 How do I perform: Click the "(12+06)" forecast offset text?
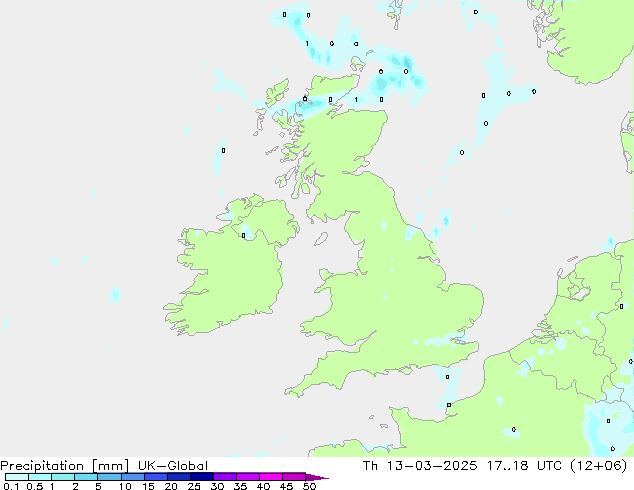(599, 466)
